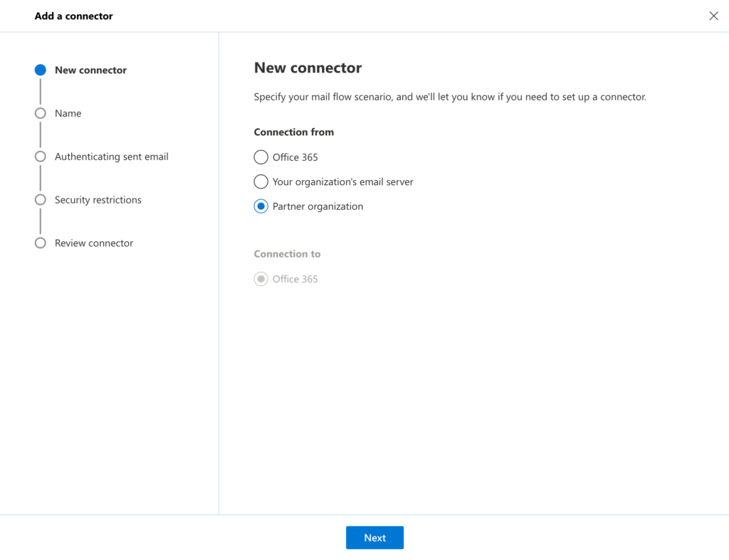Click the Authenticating sent email step circle
The width and height of the screenshot is (729, 560).
coord(41,157)
